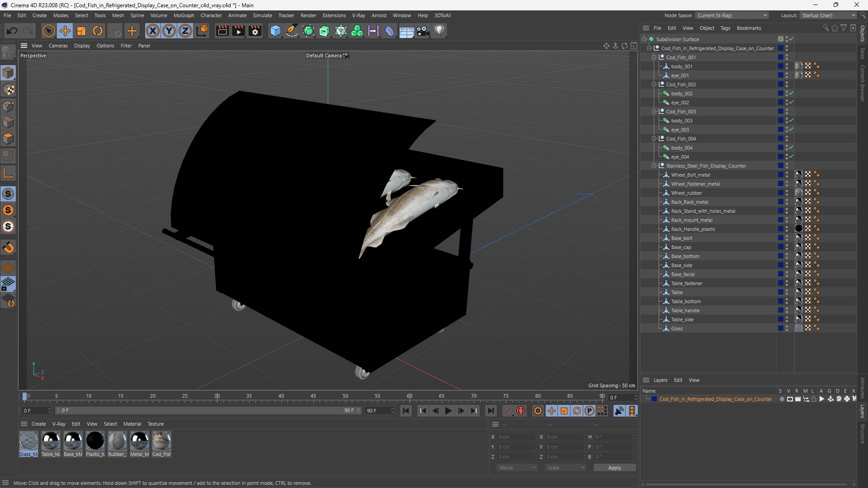
Task: Open the Layout Startup dropdown
Action: tap(828, 15)
